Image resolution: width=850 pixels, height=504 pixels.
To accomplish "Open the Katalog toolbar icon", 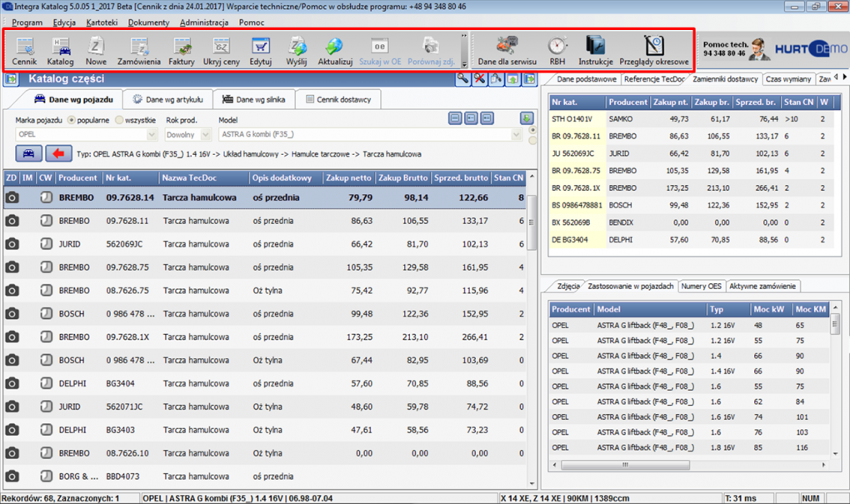I will click(60, 51).
